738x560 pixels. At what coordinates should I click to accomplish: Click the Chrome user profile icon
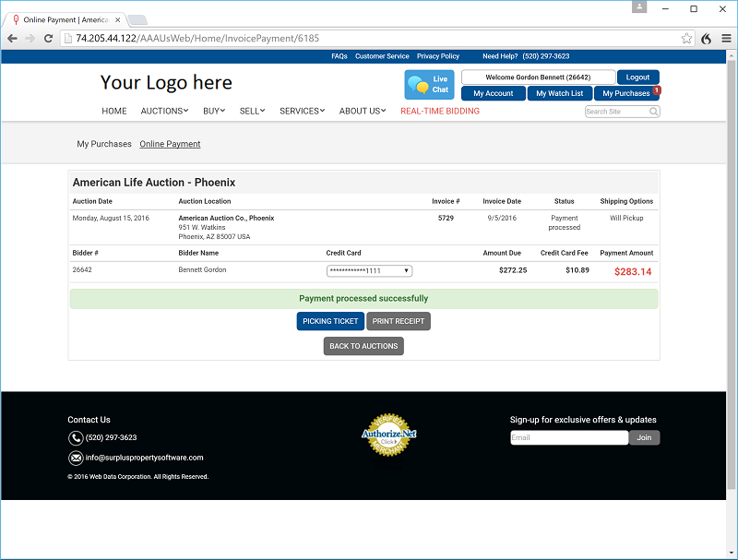[639, 6]
